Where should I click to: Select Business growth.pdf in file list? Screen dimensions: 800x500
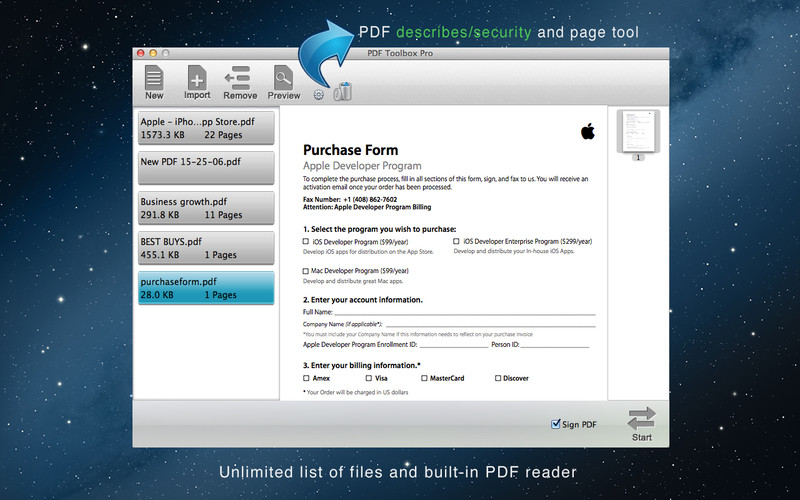[x=206, y=208]
